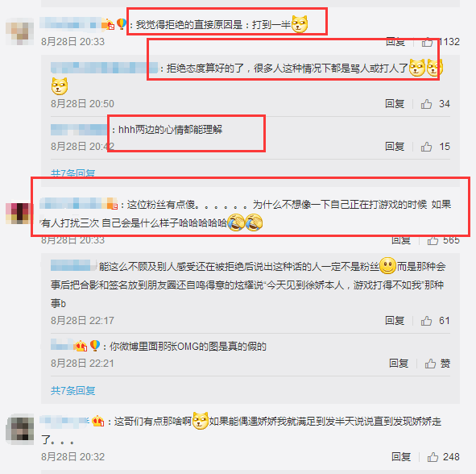This screenshot has height=474, width=476.
Task: Click thumbs-up on the 15-like reply
Action: pos(426,147)
